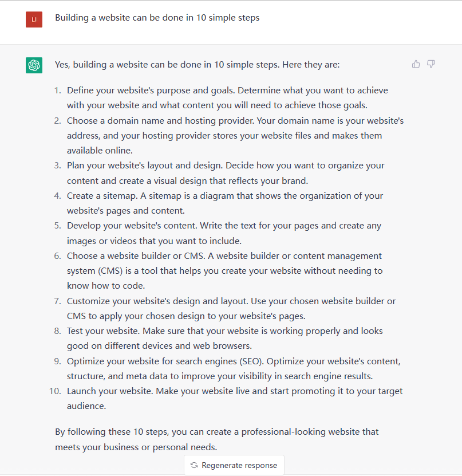
Task: Click the thumbs down icon on the response
Action: coord(431,64)
